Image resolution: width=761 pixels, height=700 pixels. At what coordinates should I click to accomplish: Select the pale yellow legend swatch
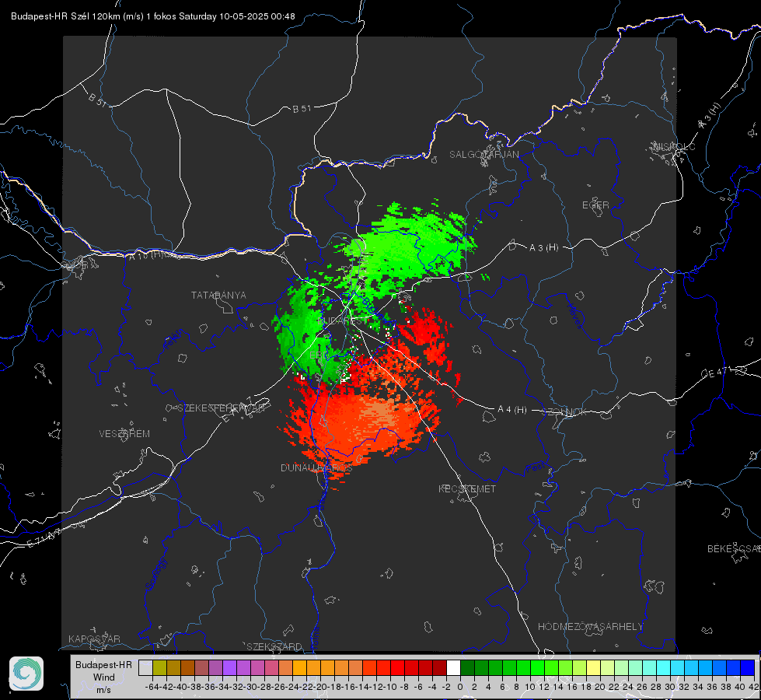(x=594, y=667)
